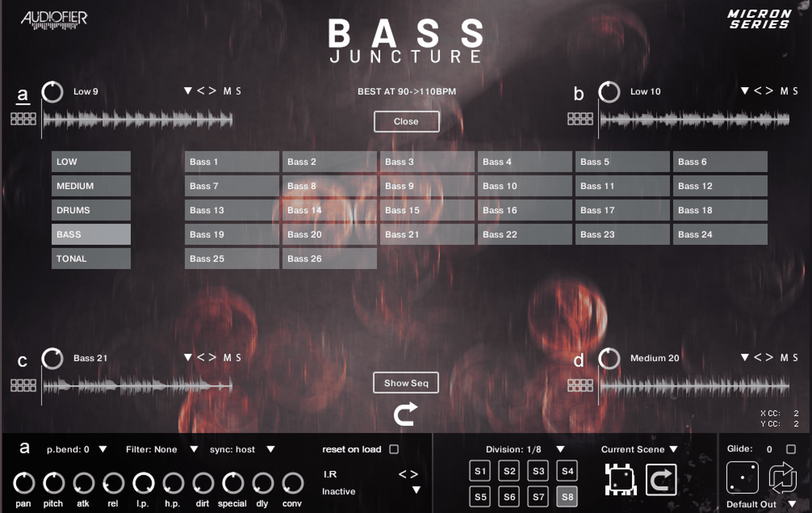Click the Audiofier logo
This screenshot has width=812, height=513.
pos(53,20)
